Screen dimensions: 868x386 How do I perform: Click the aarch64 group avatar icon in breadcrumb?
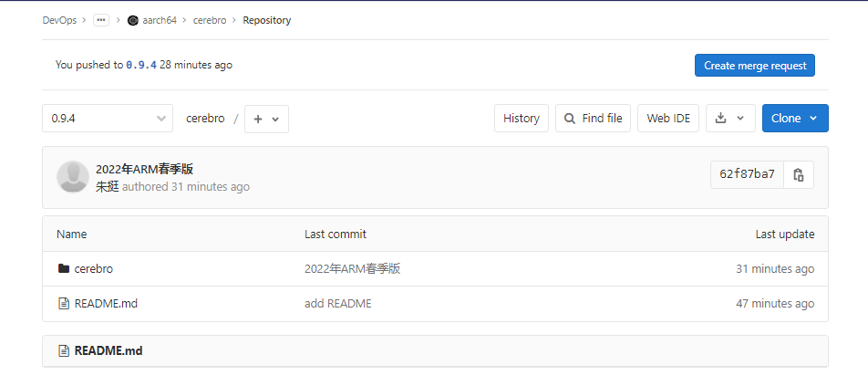coord(132,20)
